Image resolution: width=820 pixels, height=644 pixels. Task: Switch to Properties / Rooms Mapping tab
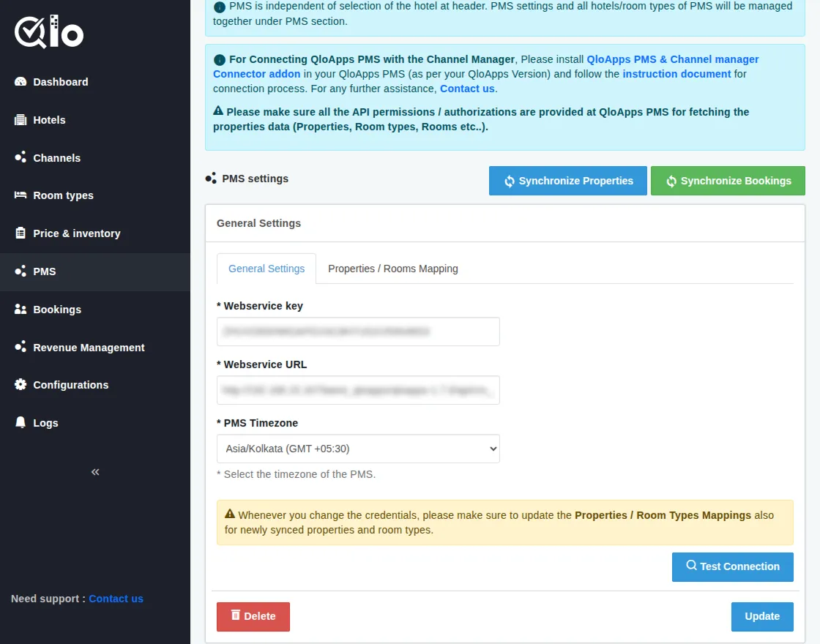(392, 269)
